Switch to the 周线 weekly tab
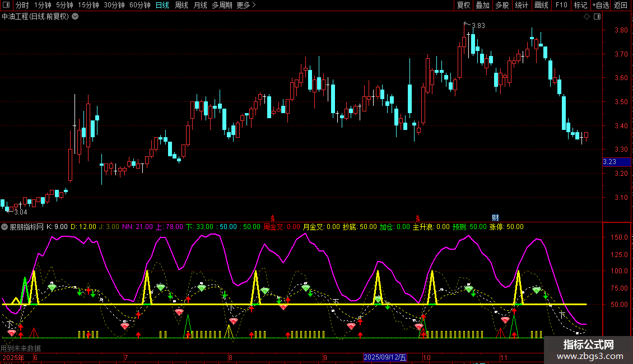This screenshot has width=633, height=364. pos(181,5)
